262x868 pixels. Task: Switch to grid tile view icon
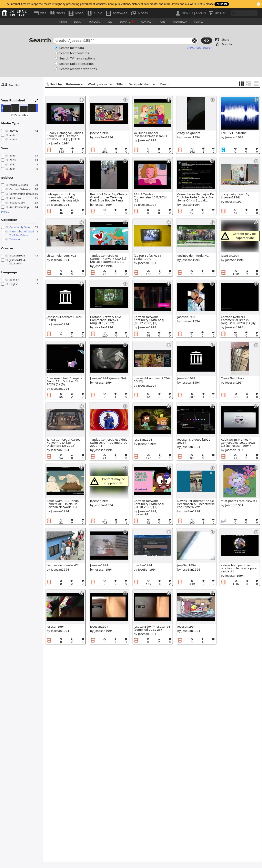pyautogui.click(x=241, y=84)
